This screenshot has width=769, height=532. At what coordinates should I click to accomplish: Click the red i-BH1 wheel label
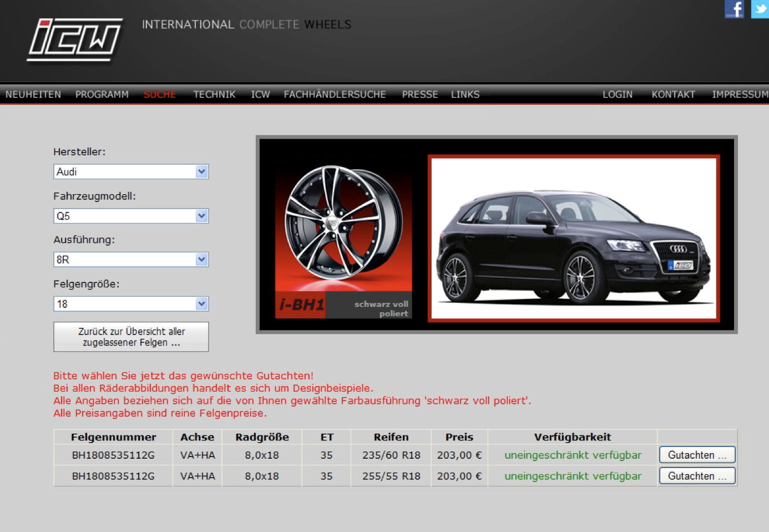coord(301,305)
